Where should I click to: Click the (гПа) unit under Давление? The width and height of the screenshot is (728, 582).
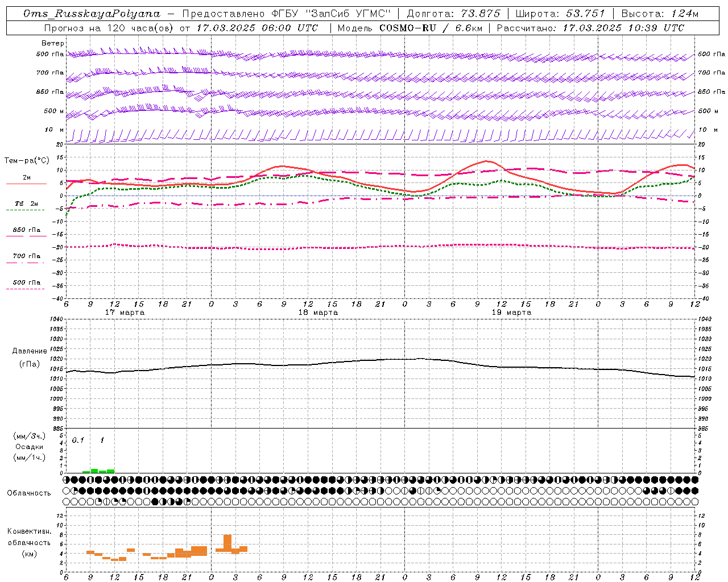[30, 364]
